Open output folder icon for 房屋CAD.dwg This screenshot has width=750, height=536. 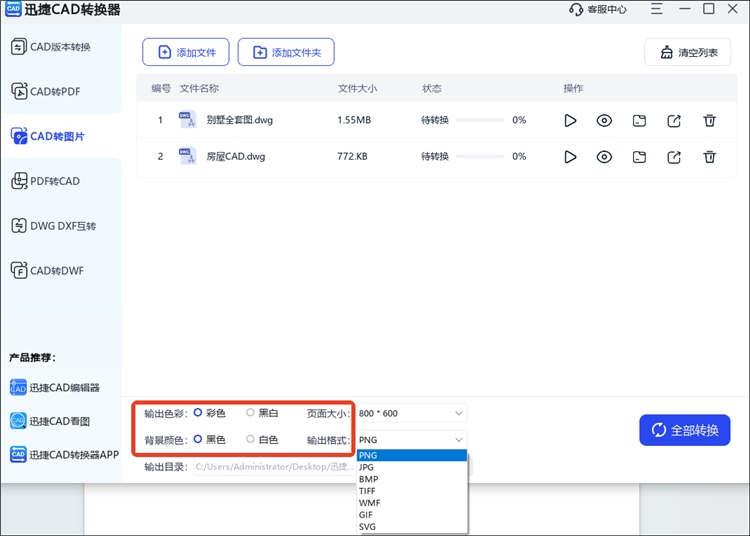639,157
